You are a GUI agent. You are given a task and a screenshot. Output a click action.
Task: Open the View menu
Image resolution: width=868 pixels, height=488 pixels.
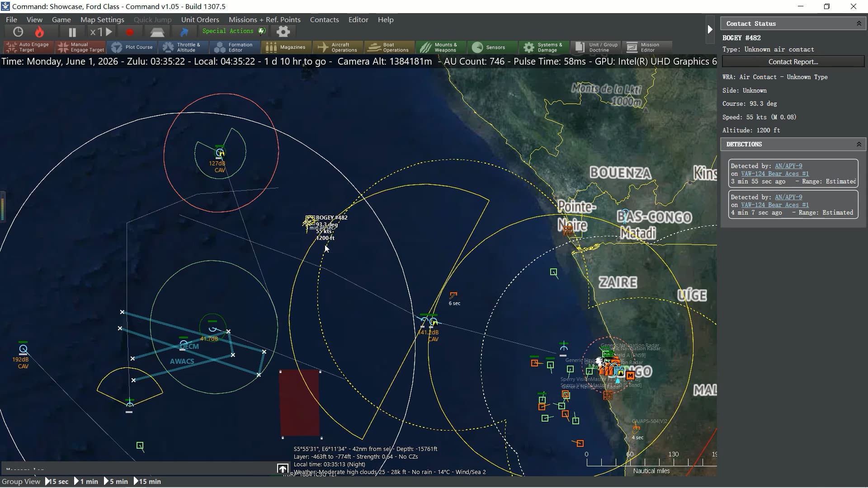(x=34, y=19)
